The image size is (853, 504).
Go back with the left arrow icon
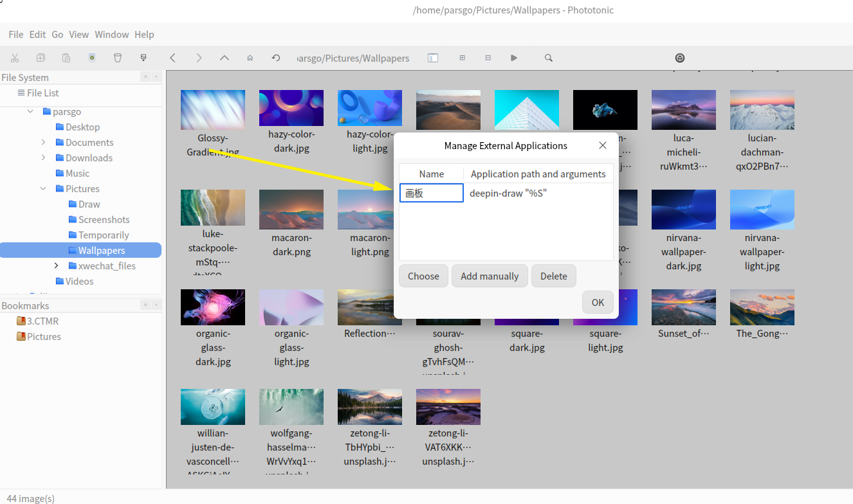tap(172, 58)
